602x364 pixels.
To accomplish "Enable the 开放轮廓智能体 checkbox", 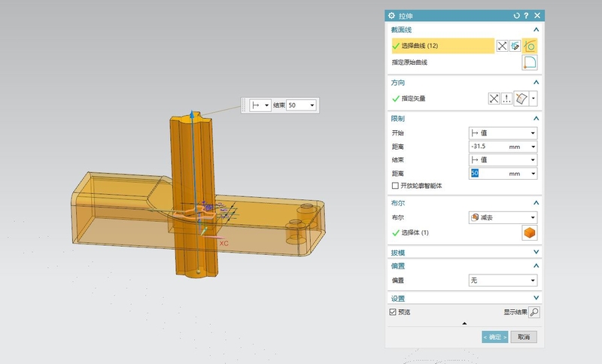I will click(396, 186).
